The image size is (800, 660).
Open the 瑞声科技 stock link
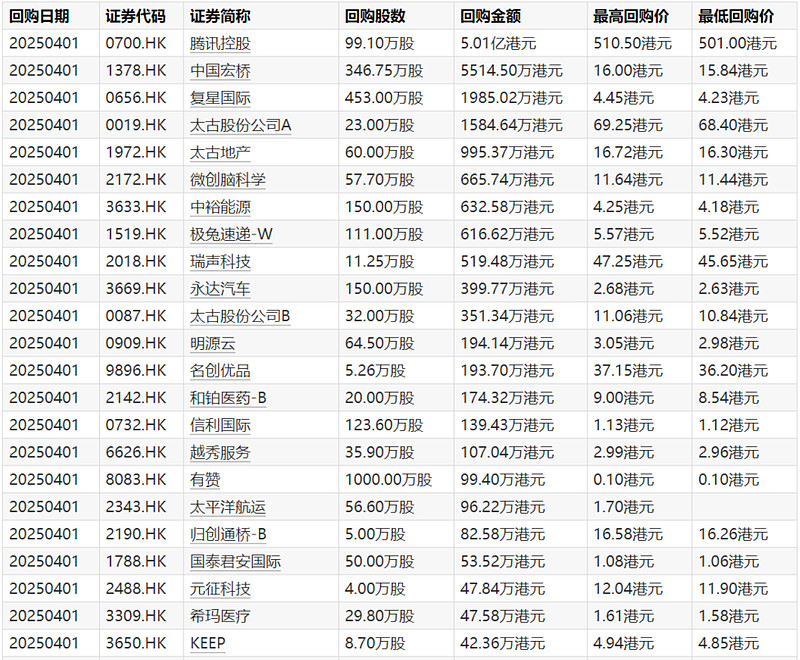pyautogui.click(x=220, y=262)
